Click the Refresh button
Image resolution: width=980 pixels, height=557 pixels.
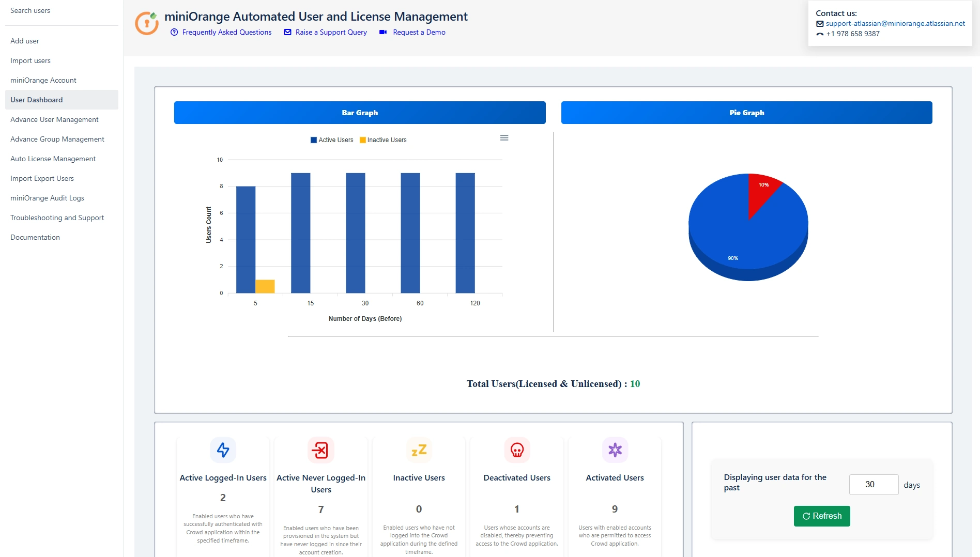coord(822,516)
